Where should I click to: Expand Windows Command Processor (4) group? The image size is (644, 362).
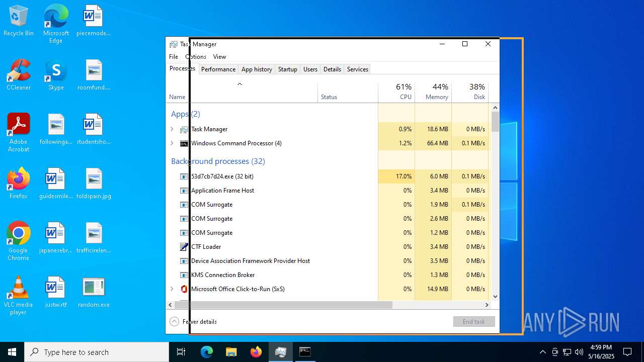[172, 143]
